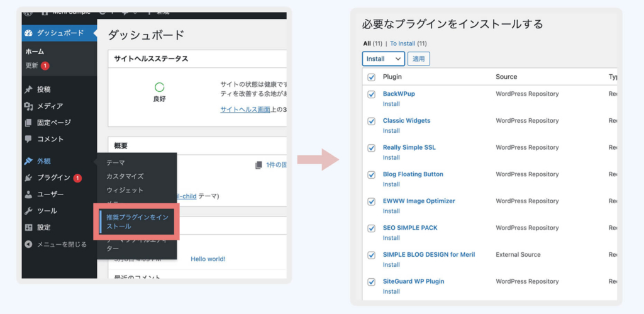Open the Classic Widgets plugin link
The height and width of the screenshot is (314, 644).
[x=407, y=120]
